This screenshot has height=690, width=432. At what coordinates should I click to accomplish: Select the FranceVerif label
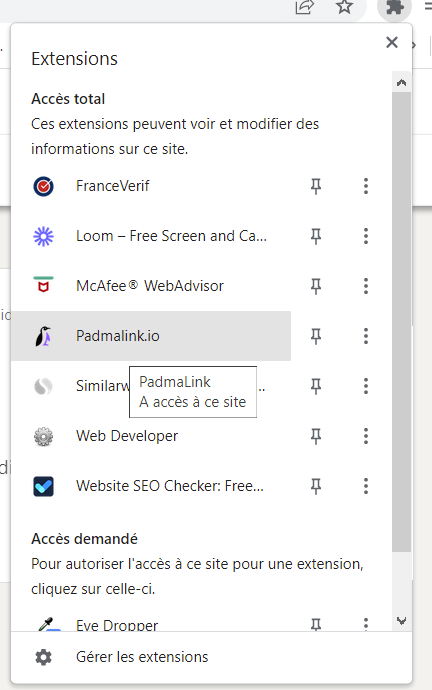[x=113, y=186]
